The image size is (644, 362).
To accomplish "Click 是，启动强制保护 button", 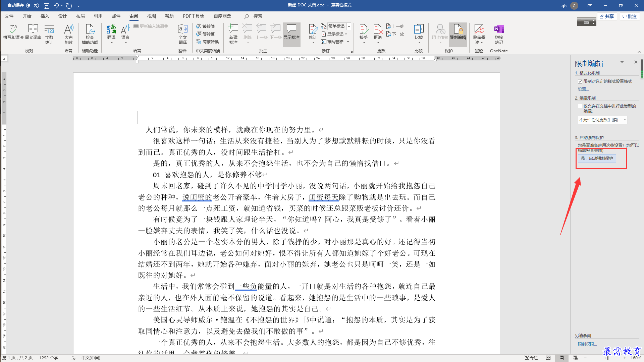I will point(597,159).
